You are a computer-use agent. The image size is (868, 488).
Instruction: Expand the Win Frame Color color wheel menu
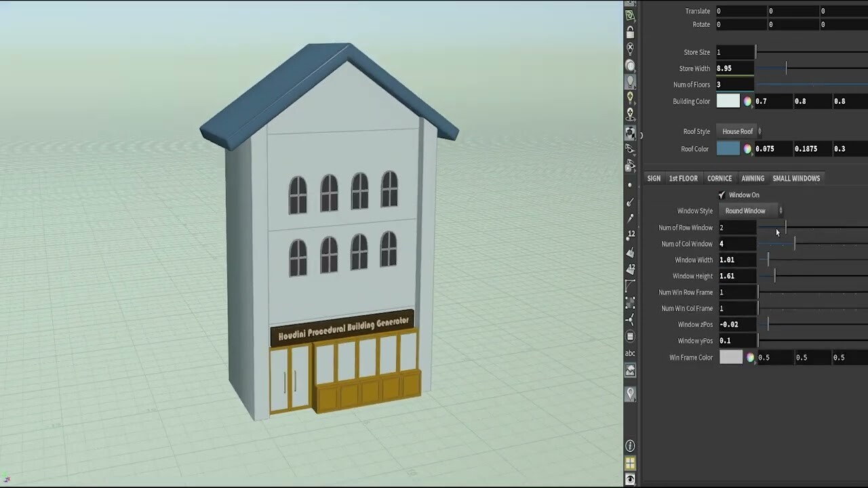click(x=750, y=357)
